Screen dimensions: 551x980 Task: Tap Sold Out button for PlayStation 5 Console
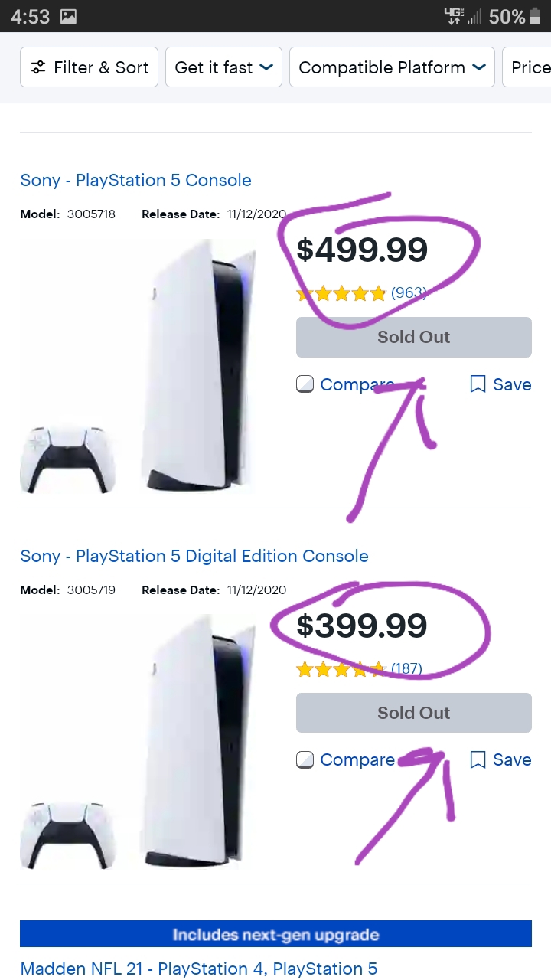coord(413,337)
